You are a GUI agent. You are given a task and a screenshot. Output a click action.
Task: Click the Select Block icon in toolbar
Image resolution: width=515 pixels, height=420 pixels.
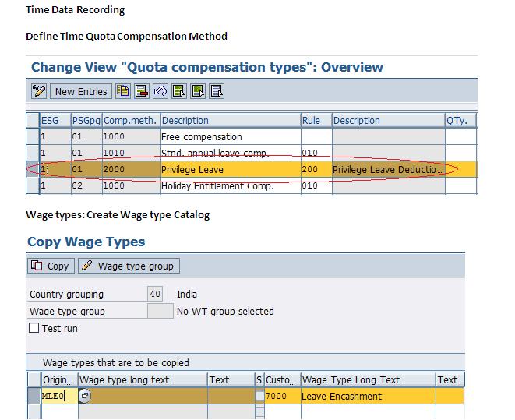[x=198, y=91]
